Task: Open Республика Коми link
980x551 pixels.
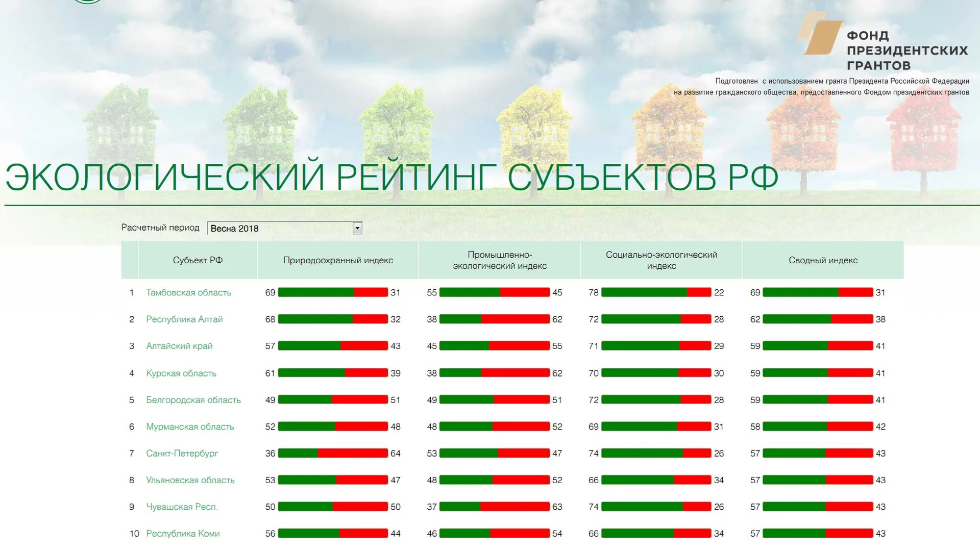Action: [x=183, y=534]
